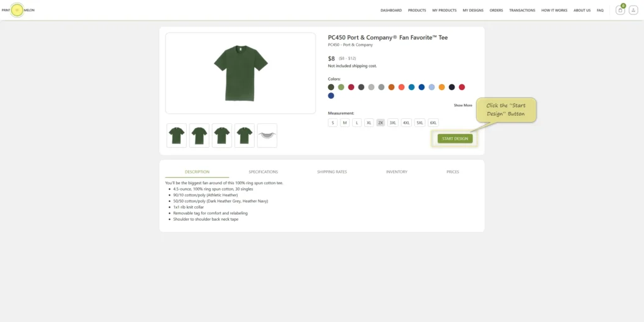
Task: Click the large green tee product image
Action: pyautogui.click(x=241, y=73)
